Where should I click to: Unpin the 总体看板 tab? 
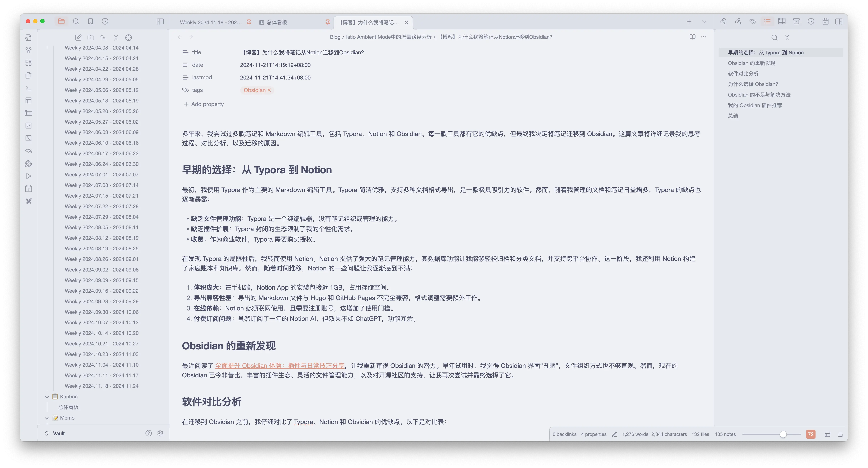pos(327,22)
